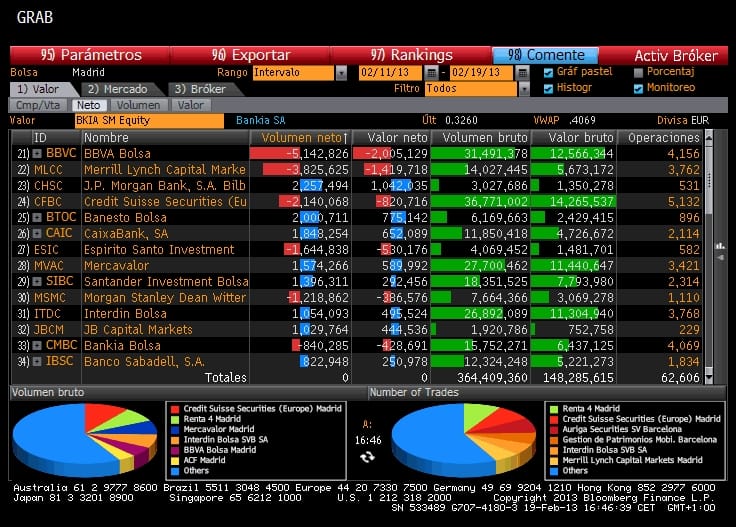Click blue Others swatch in Number of Trades legend
The width and height of the screenshot is (736, 527).
click(x=554, y=471)
